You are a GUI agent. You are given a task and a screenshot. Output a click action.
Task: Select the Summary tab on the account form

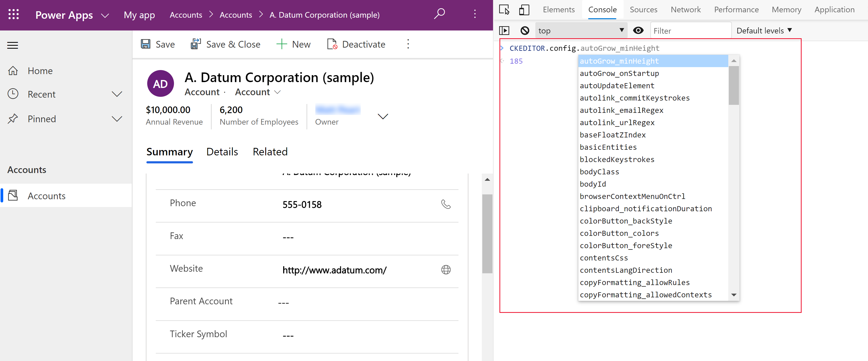[x=169, y=151]
